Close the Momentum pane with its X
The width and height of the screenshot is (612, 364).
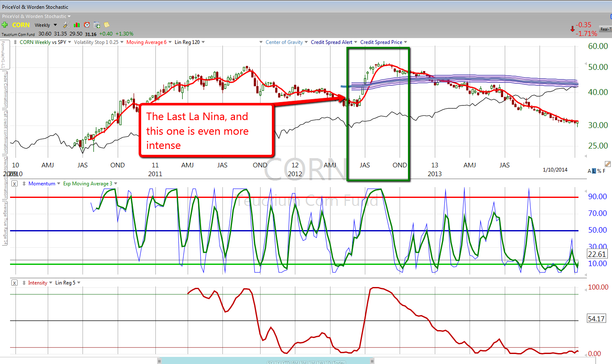click(x=14, y=184)
